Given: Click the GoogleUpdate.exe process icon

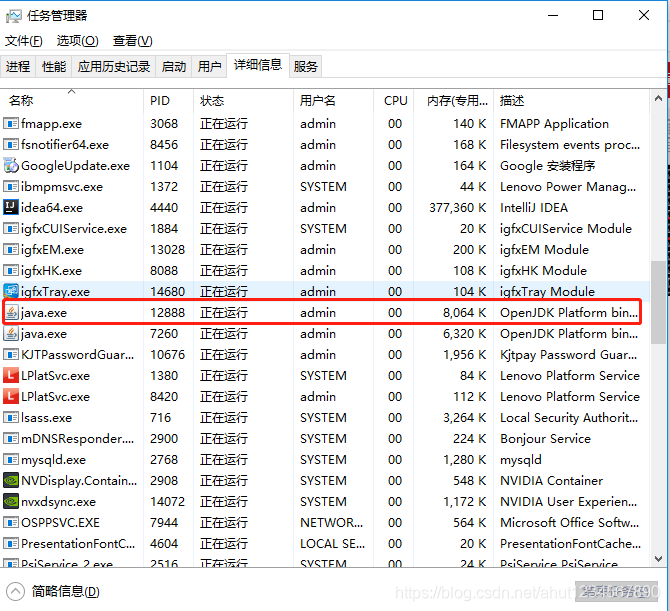Looking at the screenshot, I should pos(11,166).
